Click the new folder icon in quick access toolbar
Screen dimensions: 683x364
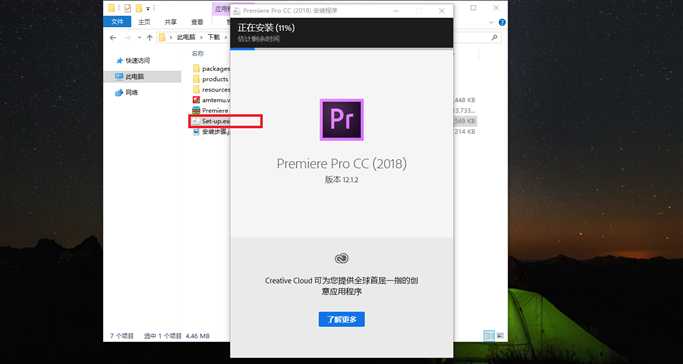[139, 8]
